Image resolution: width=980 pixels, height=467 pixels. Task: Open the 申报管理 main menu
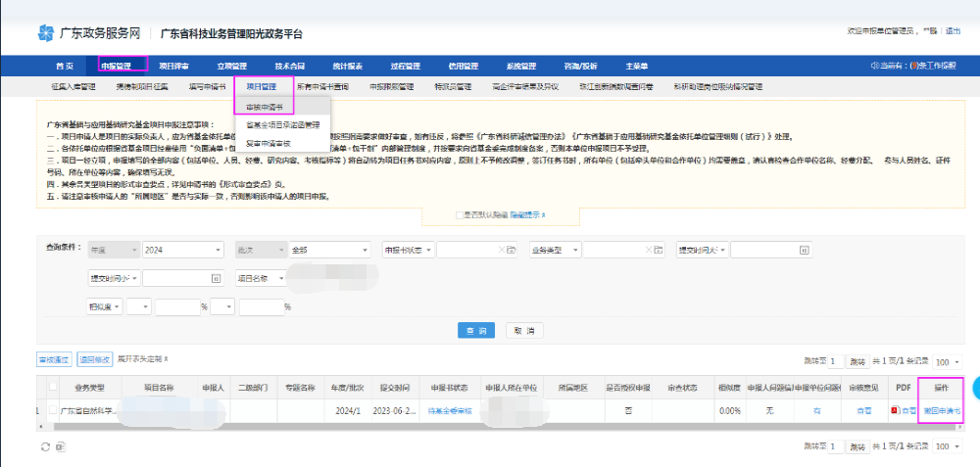coord(116,66)
